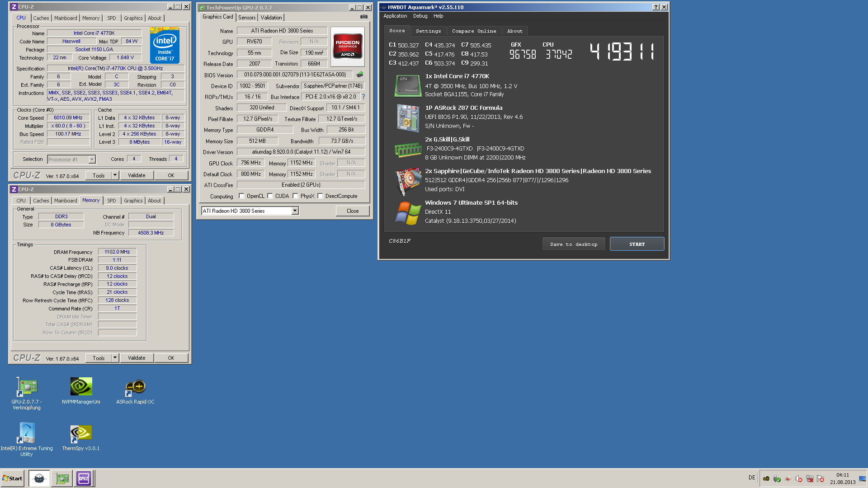Click the Aquamark taskbar button
868x488 pixels.
tap(39, 478)
